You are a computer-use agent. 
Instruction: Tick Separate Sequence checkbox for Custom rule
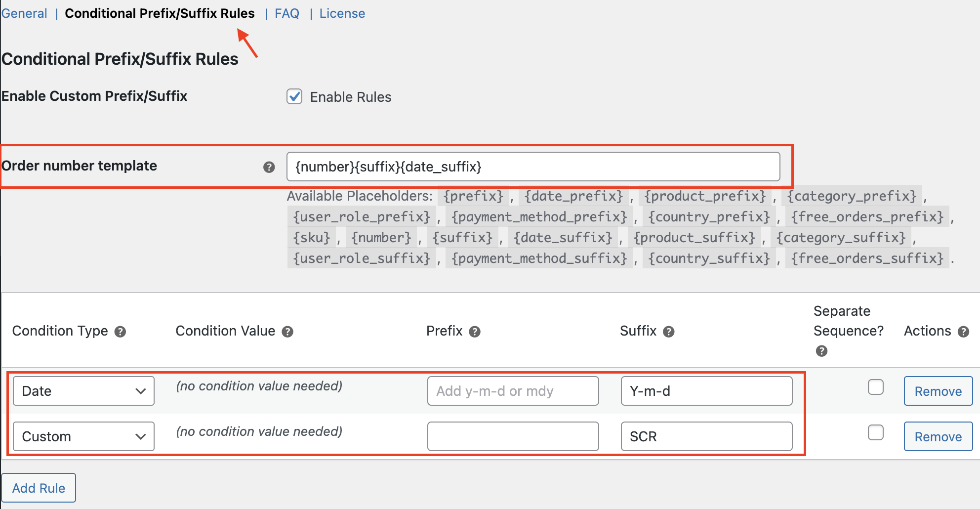click(875, 432)
